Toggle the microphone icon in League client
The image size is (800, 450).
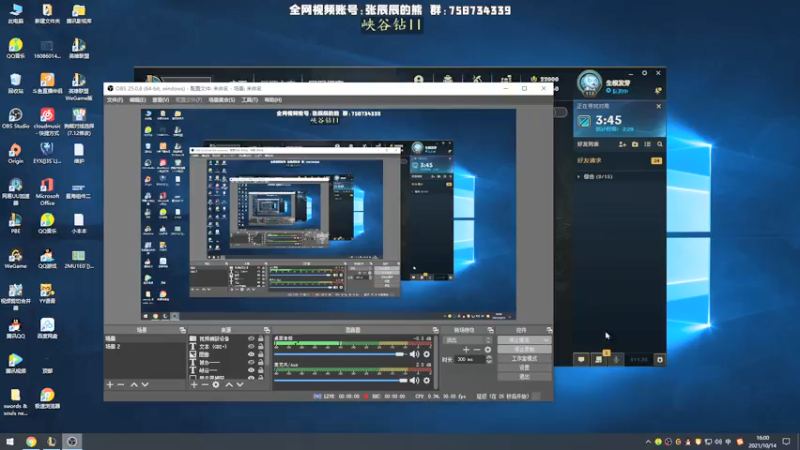tap(616, 360)
